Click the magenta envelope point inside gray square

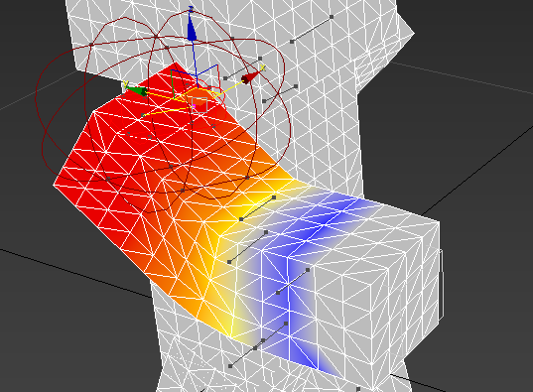(195, 107)
